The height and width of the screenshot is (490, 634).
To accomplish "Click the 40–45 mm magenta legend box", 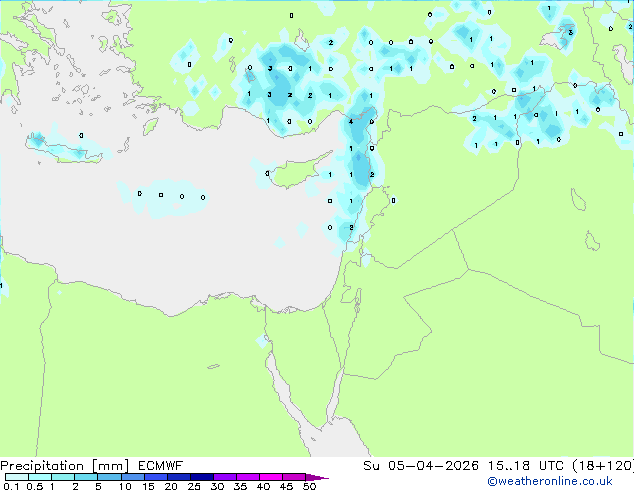I will tap(271, 477).
